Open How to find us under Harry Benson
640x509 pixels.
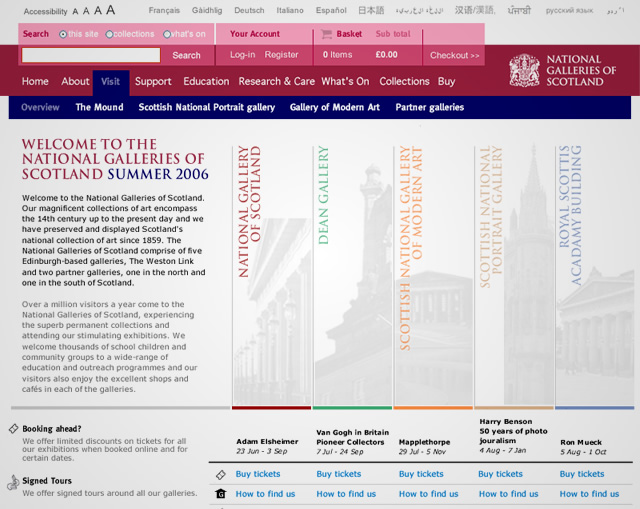click(509, 494)
